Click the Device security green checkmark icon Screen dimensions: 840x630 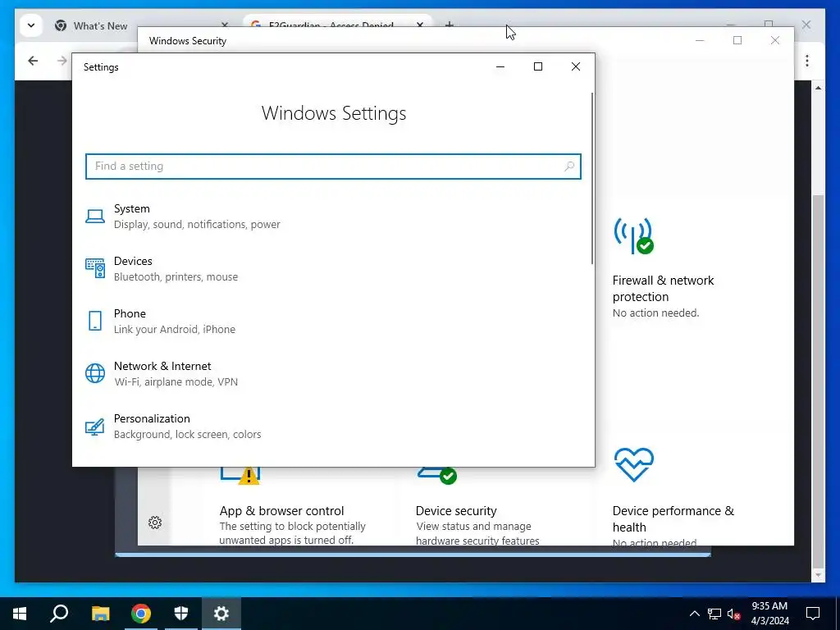point(448,476)
